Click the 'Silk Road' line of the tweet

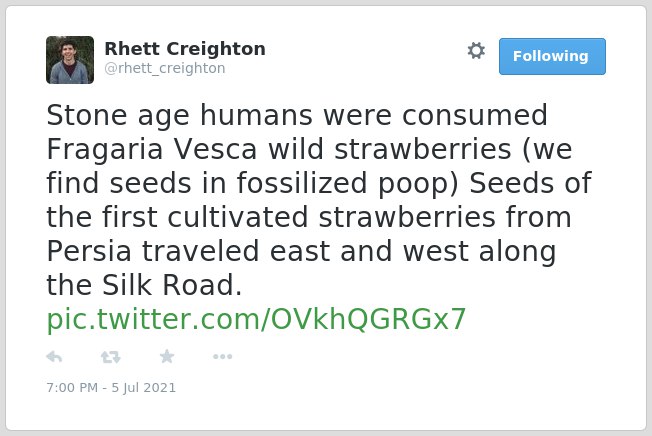point(144,285)
